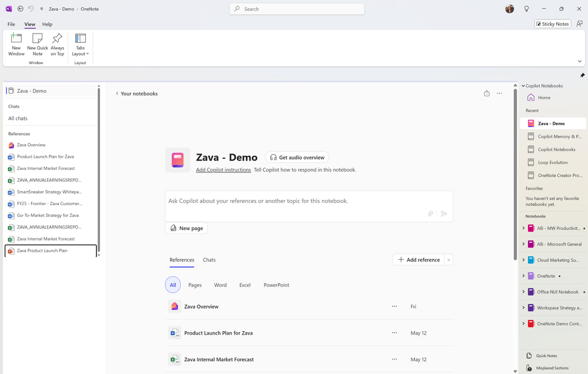Create a New Quick Note

(38, 45)
